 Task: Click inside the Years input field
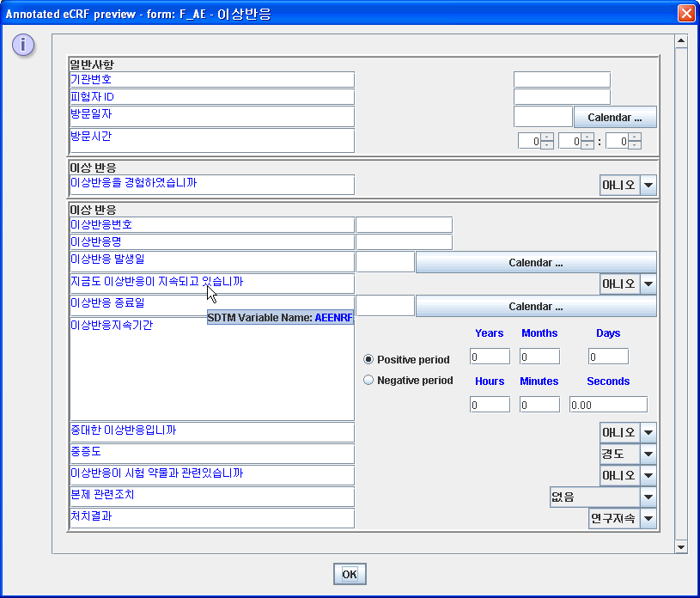coord(490,356)
